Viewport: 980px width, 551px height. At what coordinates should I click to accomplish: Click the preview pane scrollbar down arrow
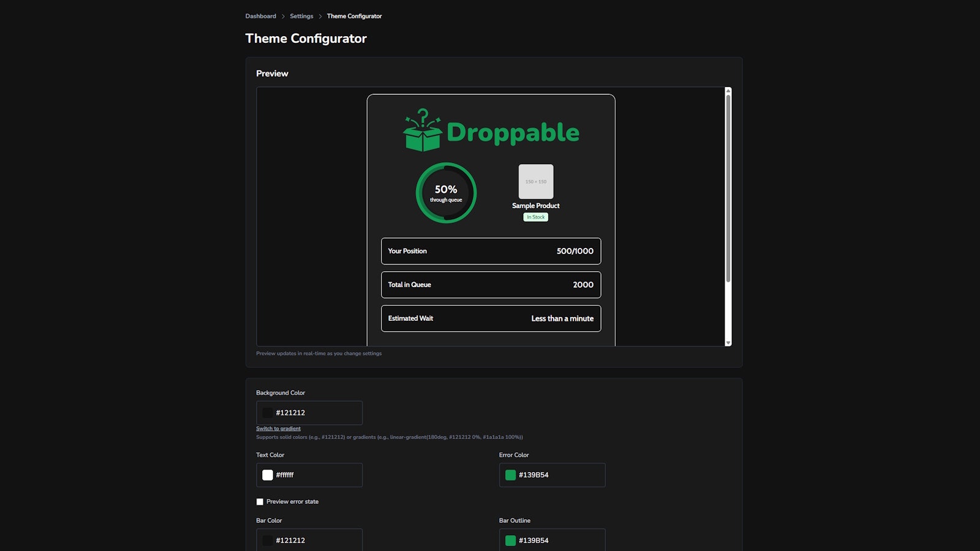click(728, 343)
